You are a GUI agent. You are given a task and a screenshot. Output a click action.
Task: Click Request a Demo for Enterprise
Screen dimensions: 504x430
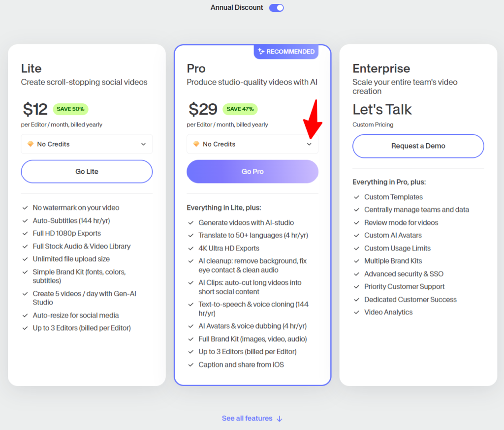[418, 146]
